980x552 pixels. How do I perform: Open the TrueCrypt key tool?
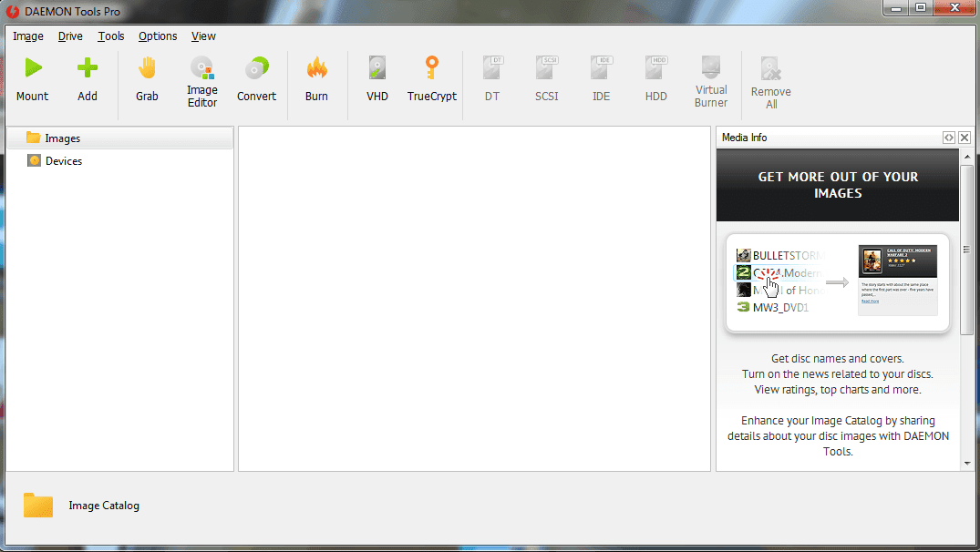pyautogui.click(x=432, y=67)
